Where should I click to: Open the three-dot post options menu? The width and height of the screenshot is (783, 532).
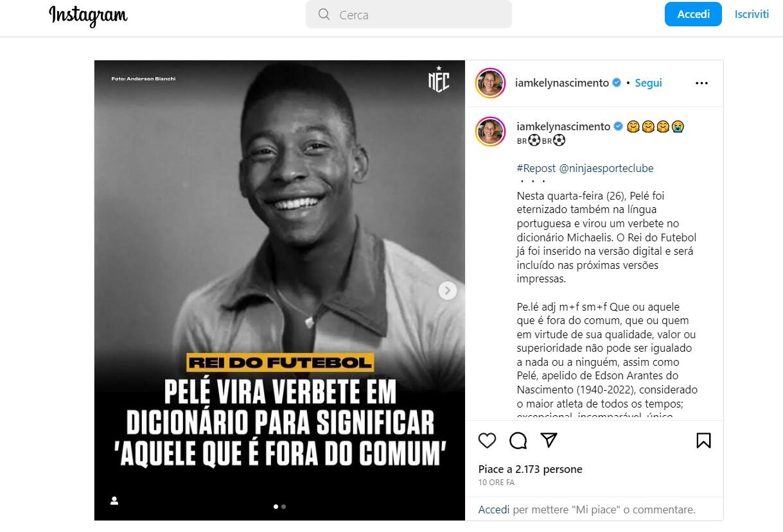(x=701, y=83)
